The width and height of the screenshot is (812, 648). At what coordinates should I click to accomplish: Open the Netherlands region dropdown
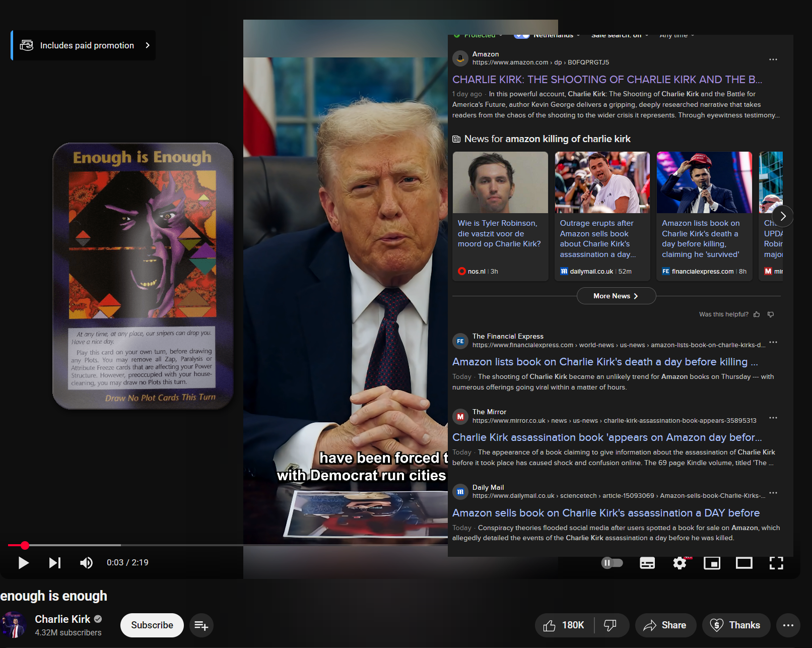coord(557,36)
